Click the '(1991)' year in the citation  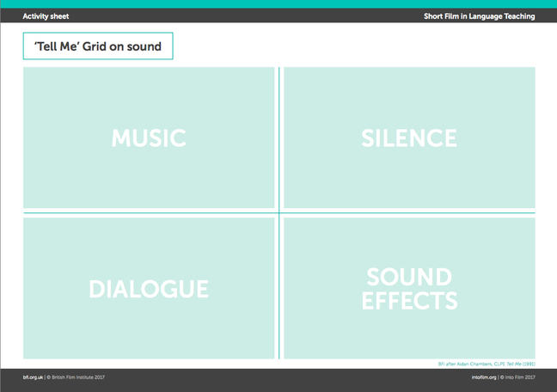[x=527, y=364]
